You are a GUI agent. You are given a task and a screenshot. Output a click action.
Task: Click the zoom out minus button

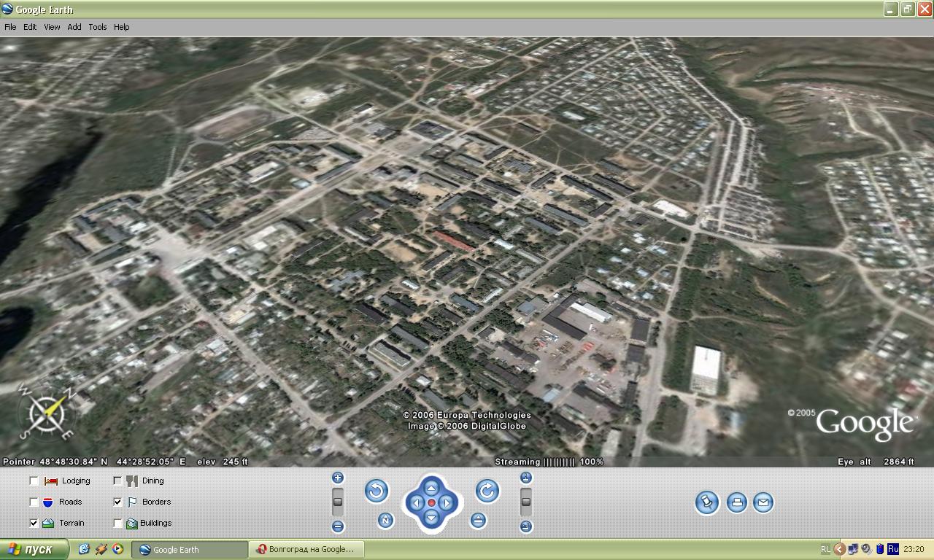point(338,526)
